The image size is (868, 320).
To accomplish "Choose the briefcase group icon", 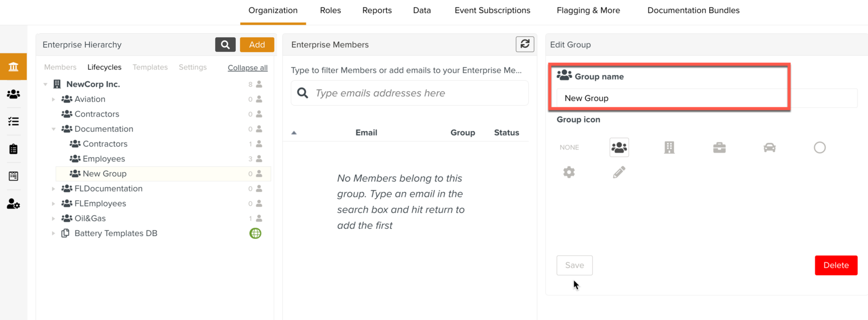I will click(719, 147).
